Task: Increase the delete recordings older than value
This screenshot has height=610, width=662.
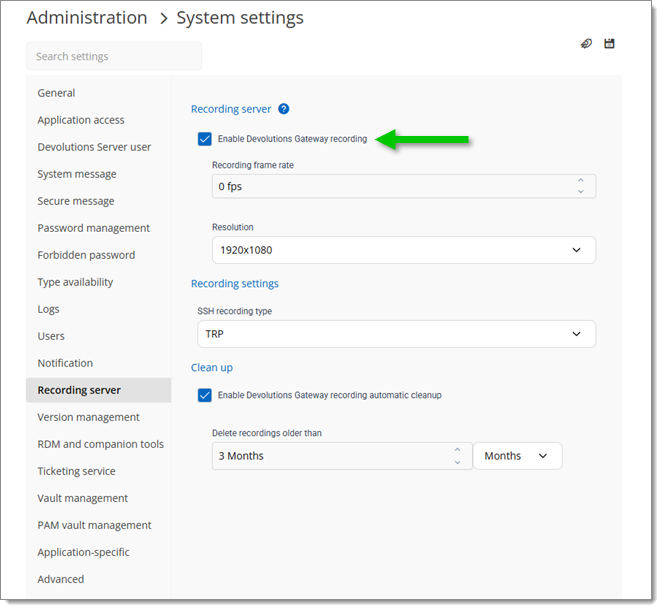Action: coord(457,450)
